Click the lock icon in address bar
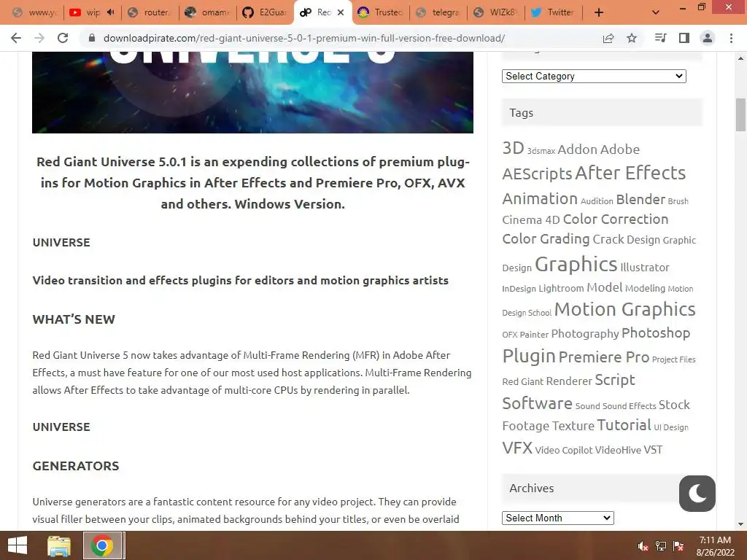This screenshot has height=560, width=747. [x=92, y=38]
